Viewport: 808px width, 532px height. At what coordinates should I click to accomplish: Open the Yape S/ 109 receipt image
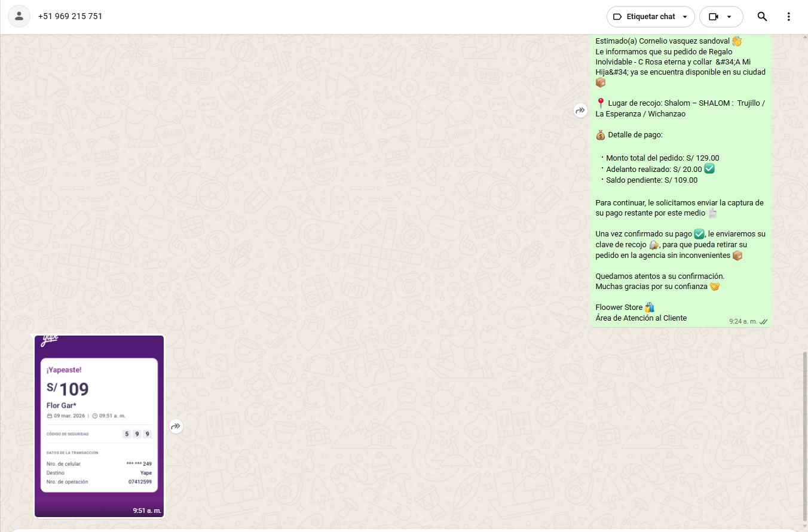coord(99,426)
